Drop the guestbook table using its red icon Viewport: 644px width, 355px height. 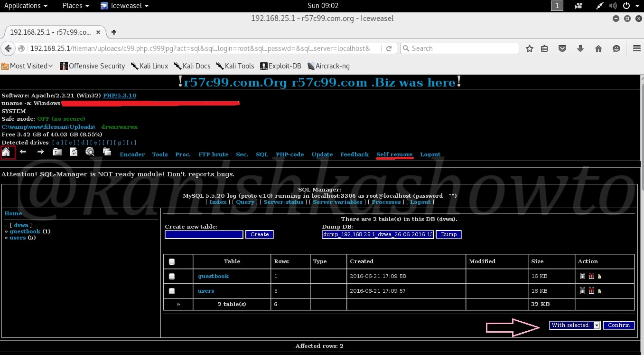[x=591, y=276]
